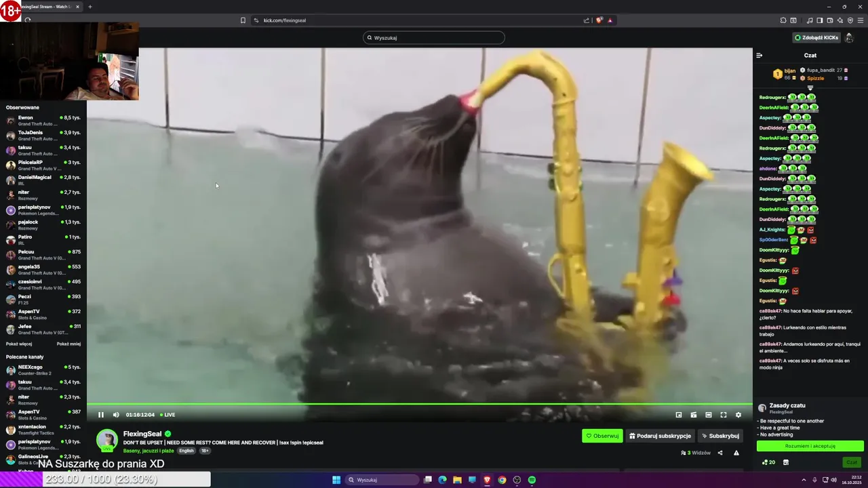Open the NEEXcsgo recommended channel
The width and height of the screenshot is (868, 488).
click(43, 370)
